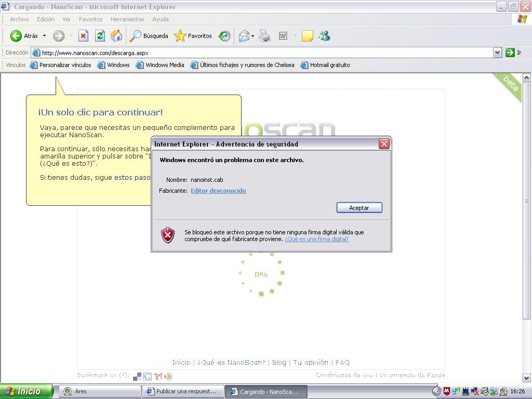Launch the Messenger buddies icon

pos(324,36)
